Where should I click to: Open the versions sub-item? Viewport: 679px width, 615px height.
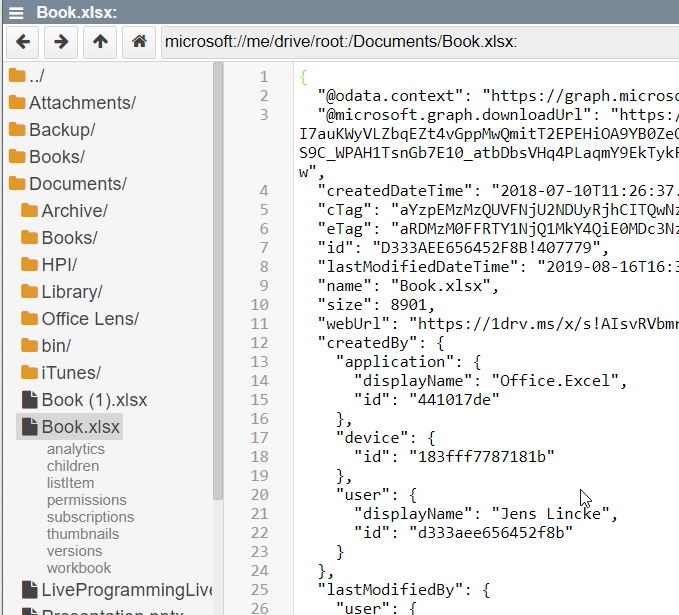click(74, 551)
